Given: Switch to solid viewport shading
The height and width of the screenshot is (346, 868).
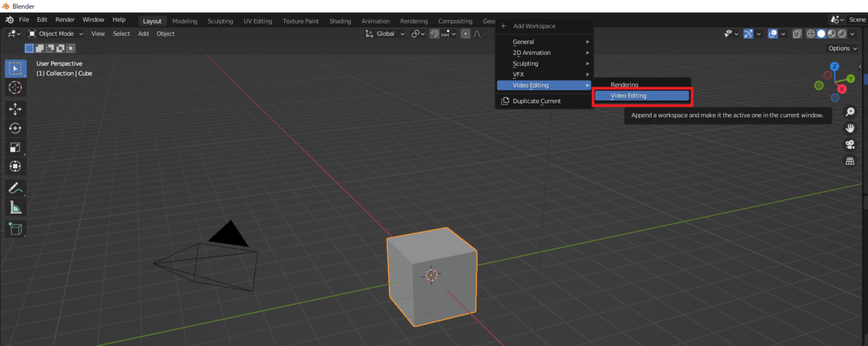Looking at the screenshot, I should coord(822,33).
